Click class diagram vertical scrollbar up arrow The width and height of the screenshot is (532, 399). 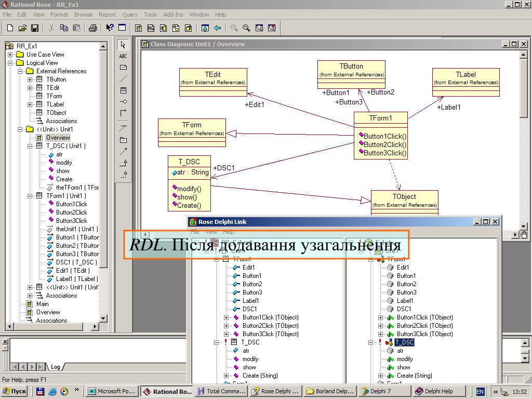(x=523, y=54)
